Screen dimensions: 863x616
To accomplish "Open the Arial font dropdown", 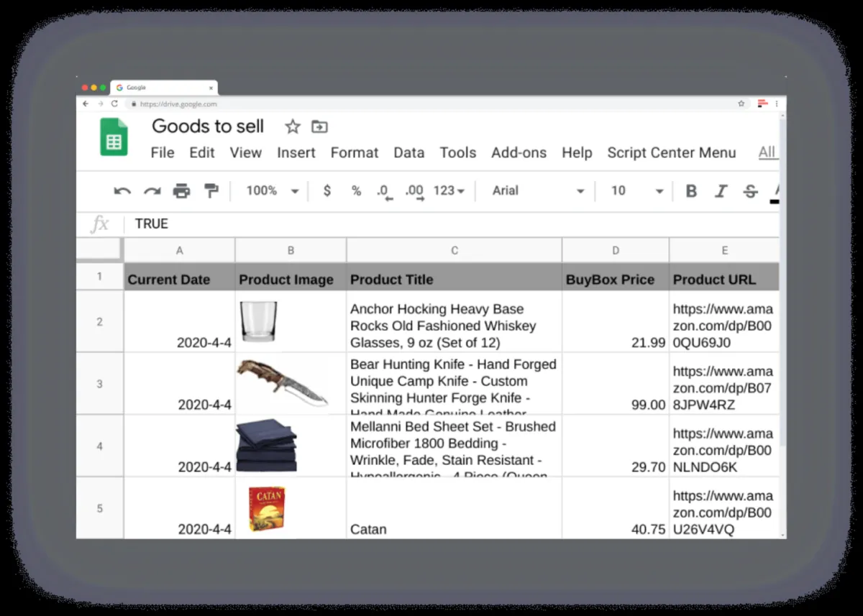I will coord(538,190).
